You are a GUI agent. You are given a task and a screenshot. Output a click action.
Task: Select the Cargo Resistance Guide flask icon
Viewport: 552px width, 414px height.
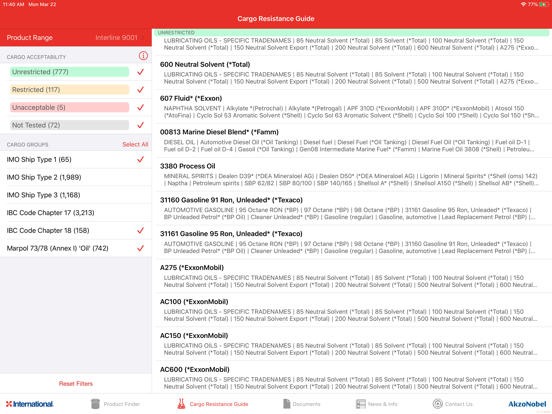click(181, 404)
